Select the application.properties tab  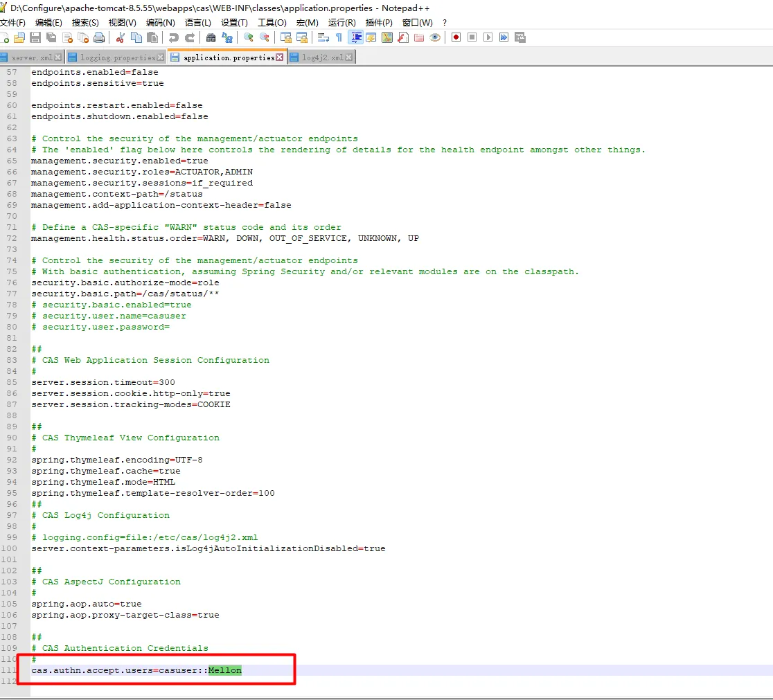coord(229,57)
